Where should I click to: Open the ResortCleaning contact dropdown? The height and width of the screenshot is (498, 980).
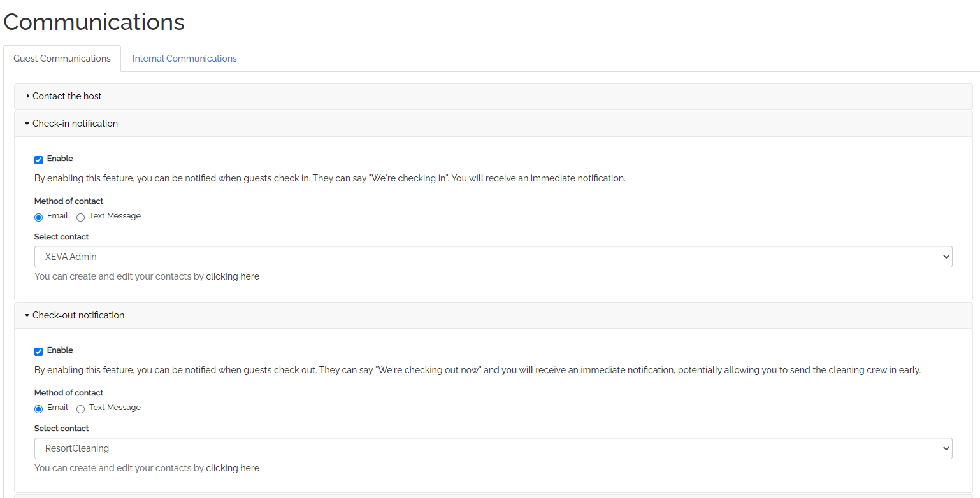tap(493, 448)
